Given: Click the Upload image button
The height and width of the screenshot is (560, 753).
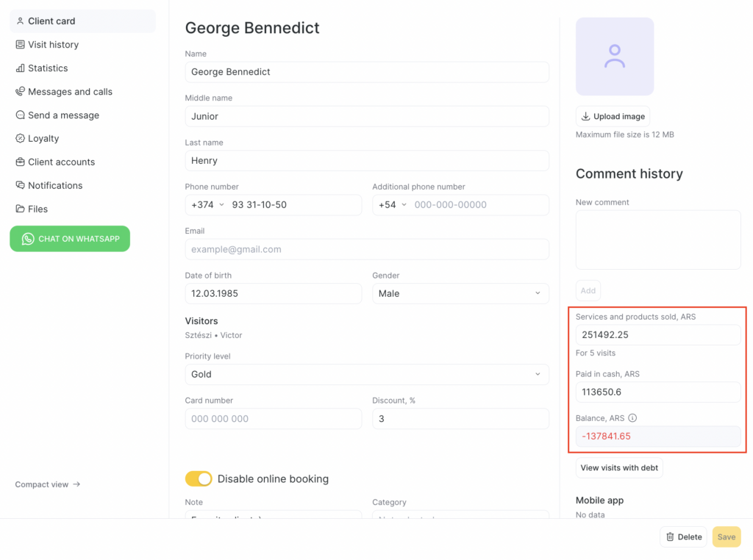Looking at the screenshot, I should 613,116.
